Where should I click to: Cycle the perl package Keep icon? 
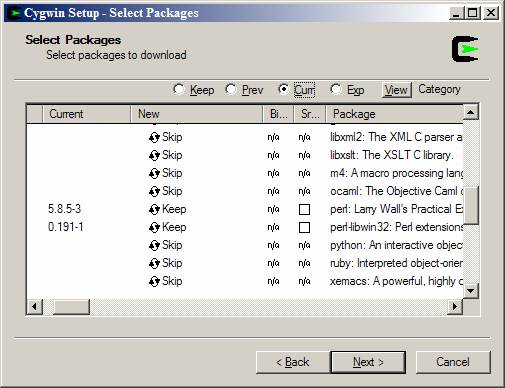(154, 209)
